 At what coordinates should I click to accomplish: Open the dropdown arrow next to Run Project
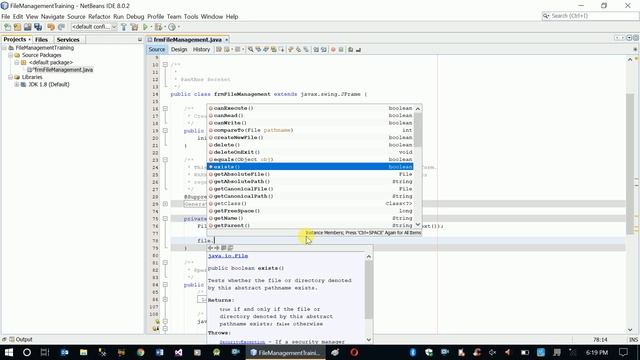[x=151, y=27]
